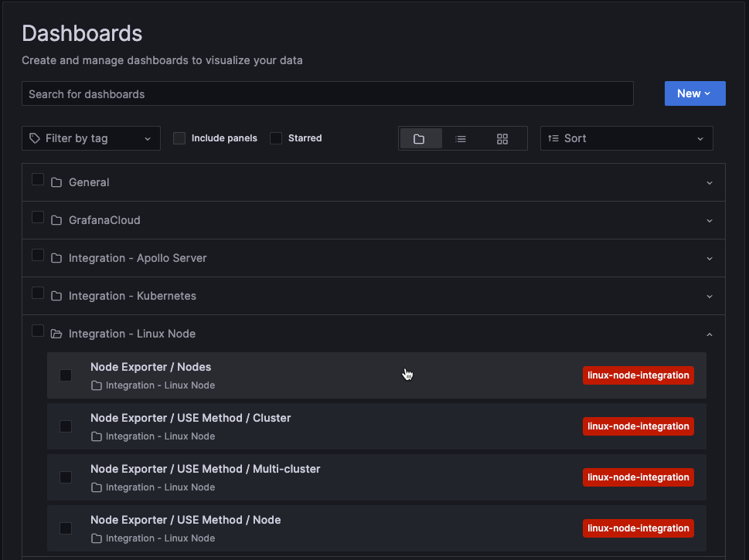Toggle the Starred filter checkbox
Viewport: 749px width, 560px height.
point(276,138)
